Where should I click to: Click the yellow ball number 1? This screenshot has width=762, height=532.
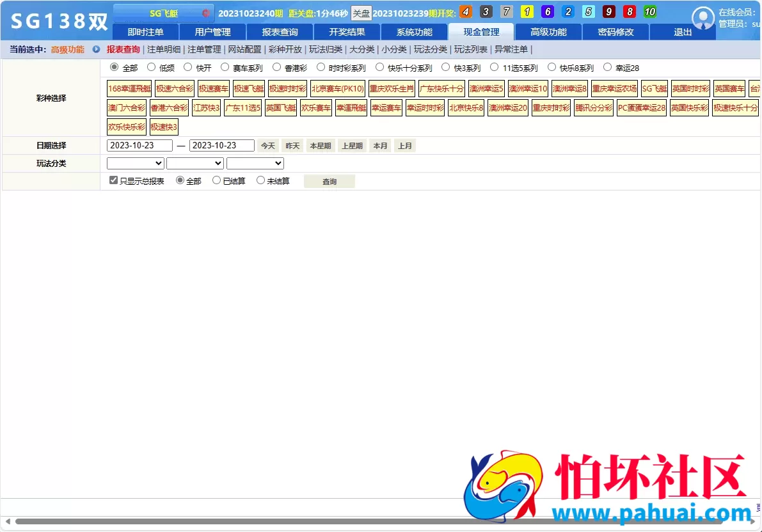(x=527, y=12)
